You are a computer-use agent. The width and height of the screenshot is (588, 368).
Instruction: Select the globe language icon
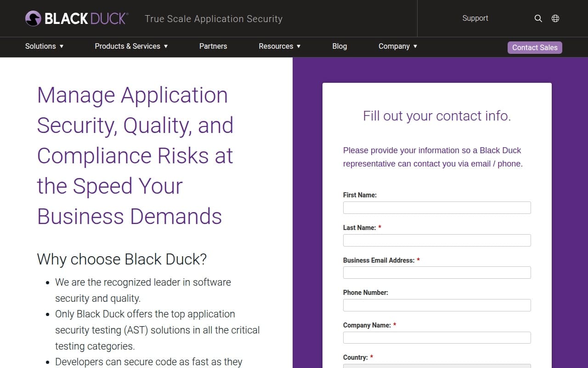coord(555,18)
